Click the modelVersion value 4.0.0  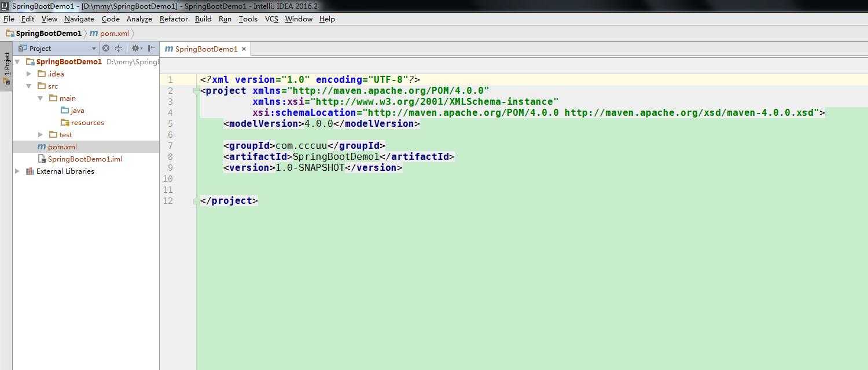[x=319, y=123]
